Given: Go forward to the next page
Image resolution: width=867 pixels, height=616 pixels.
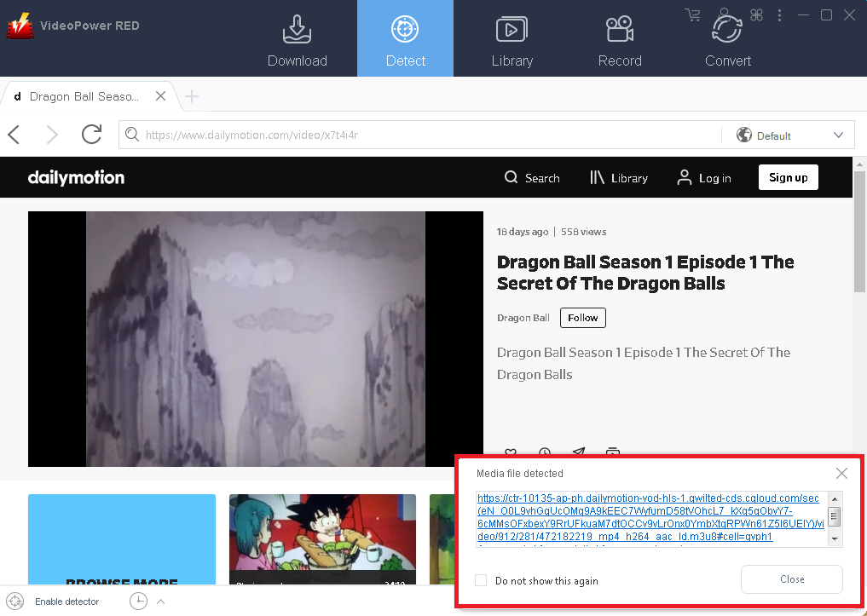Looking at the screenshot, I should (x=52, y=135).
